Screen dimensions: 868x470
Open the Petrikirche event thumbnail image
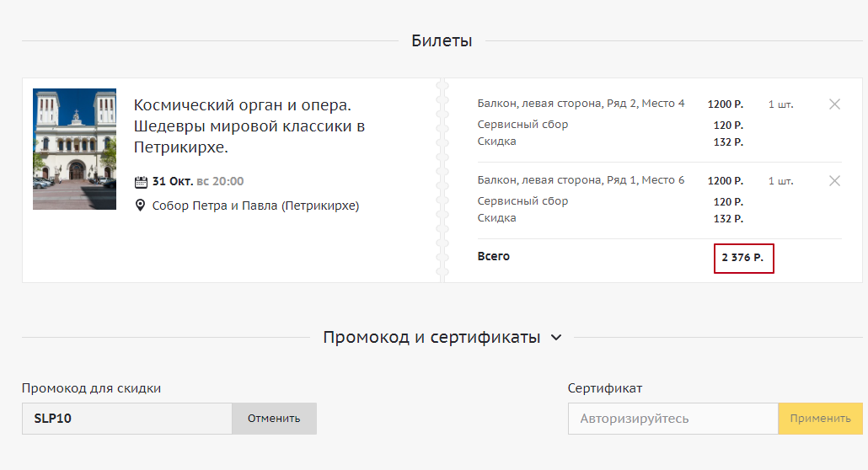74,149
